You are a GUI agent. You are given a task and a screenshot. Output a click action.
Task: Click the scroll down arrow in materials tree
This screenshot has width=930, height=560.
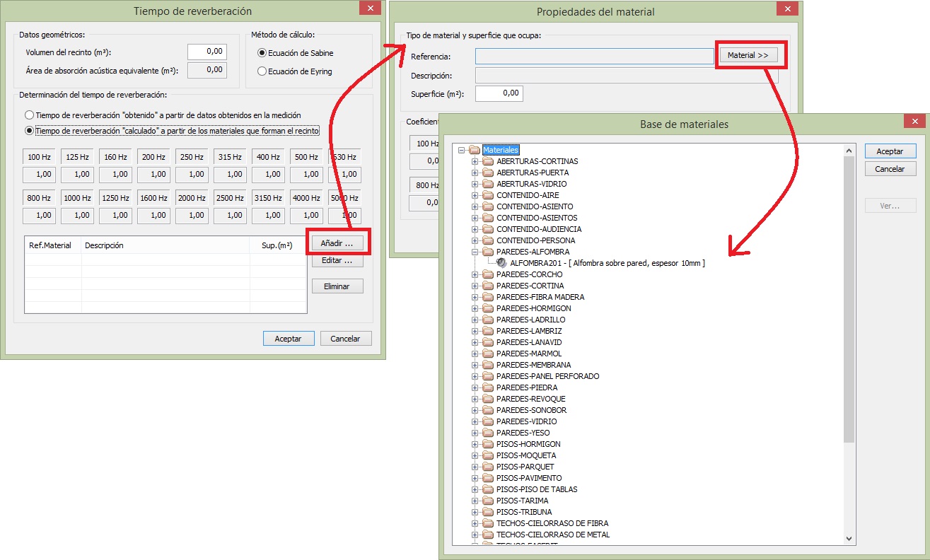click(849, 539)
